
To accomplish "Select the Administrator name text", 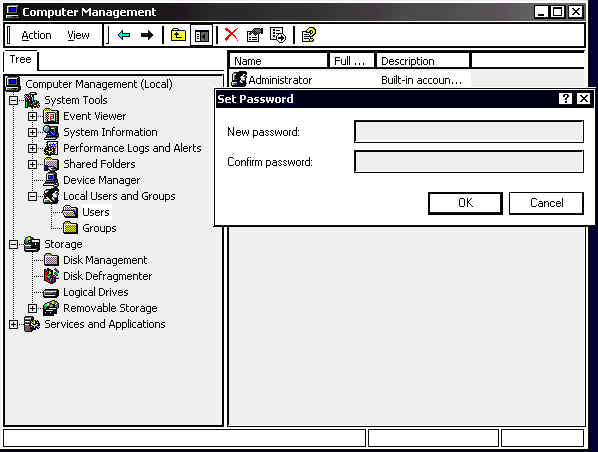I will pos(280,80).
